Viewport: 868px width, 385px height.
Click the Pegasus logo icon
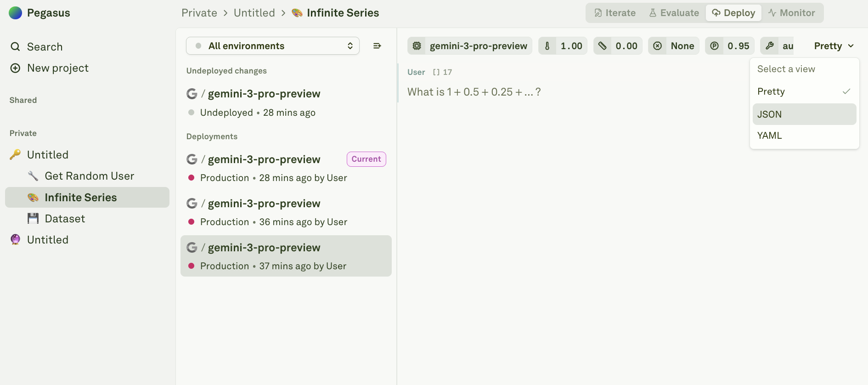click(x=15, y=13)
